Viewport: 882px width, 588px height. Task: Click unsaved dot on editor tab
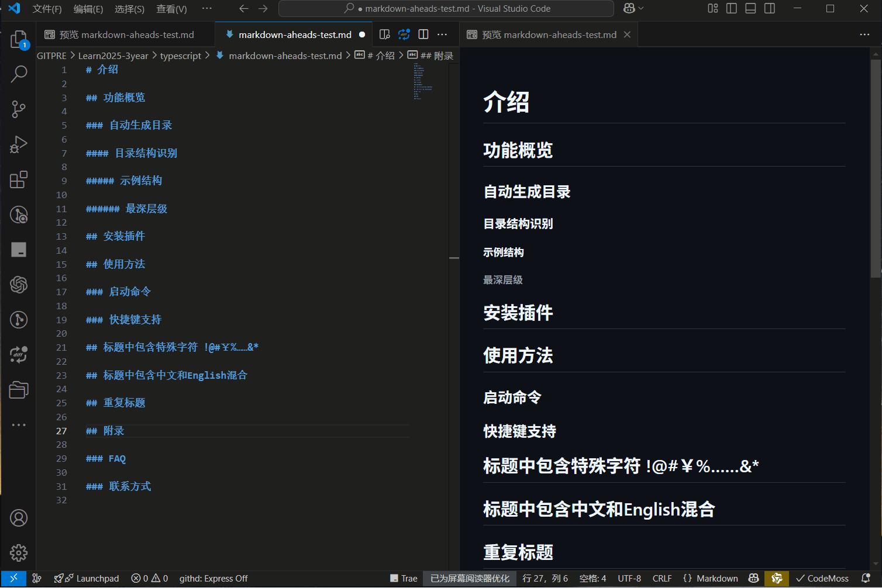coord(362,34)
